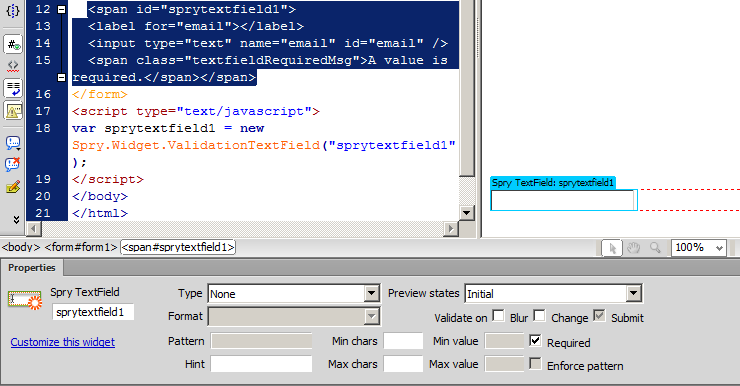
Task: Toggle Syntax Error Alerts icon
Action: (x=13, y=111)
